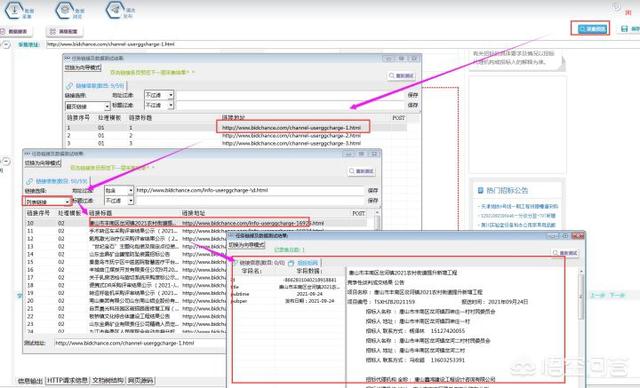Open the data collection hexagon icon
Screen dimensions: 640x388
(15, 10)
